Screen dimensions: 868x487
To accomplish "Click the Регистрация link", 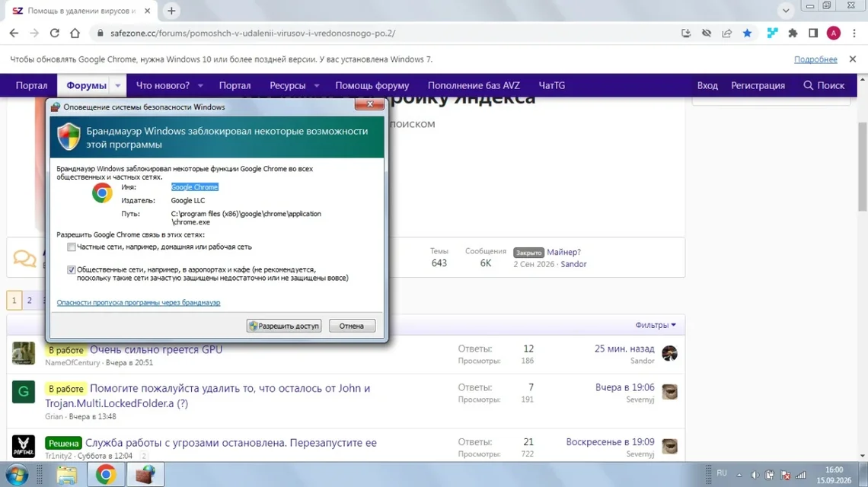I will coord(758,85).
